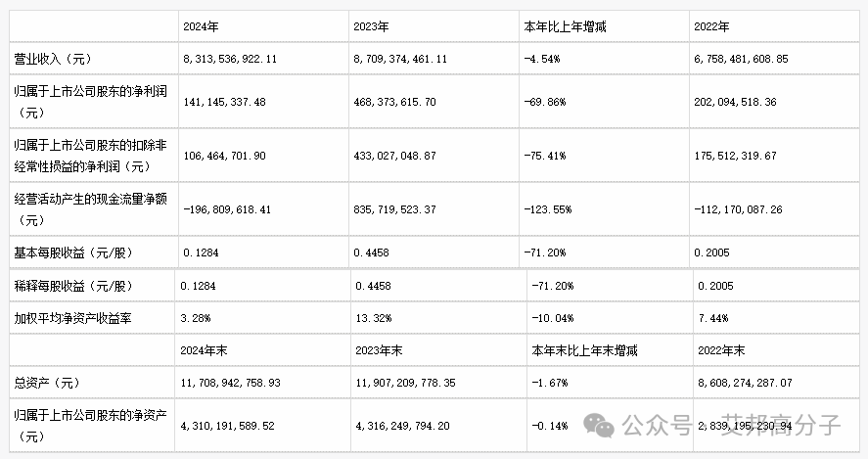Click the 总资产（元） row label
Screen dimensions: 868x459
pos(47,383)
